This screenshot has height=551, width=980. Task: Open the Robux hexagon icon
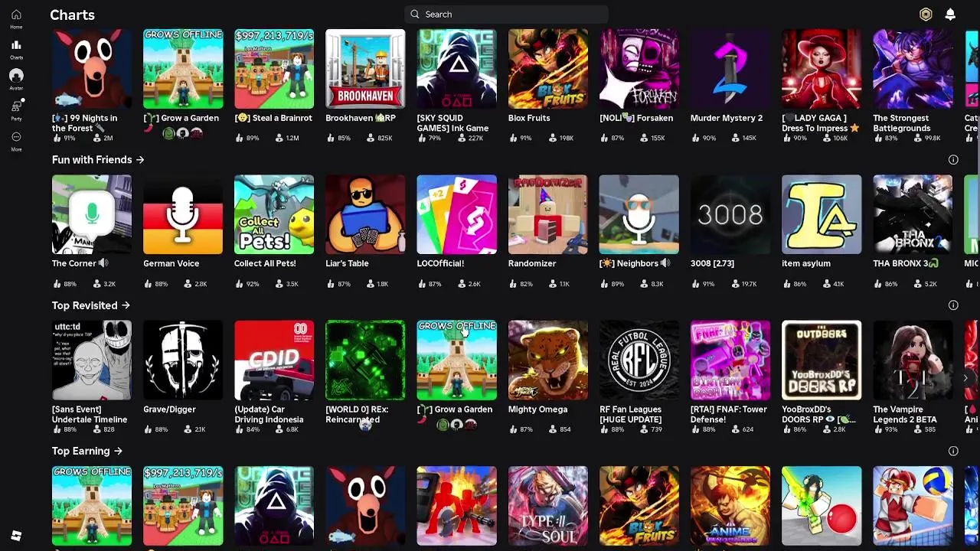tap(926, 15)
